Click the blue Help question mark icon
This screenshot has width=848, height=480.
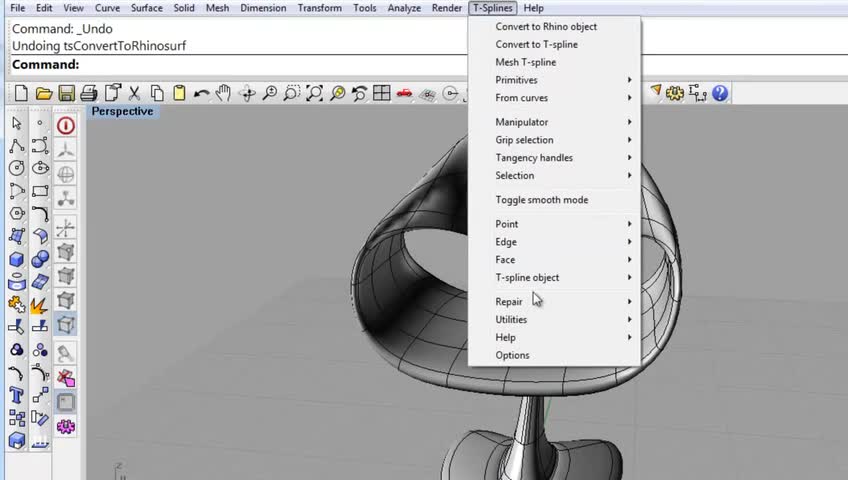pyautogui.click(x=720, y=93)
